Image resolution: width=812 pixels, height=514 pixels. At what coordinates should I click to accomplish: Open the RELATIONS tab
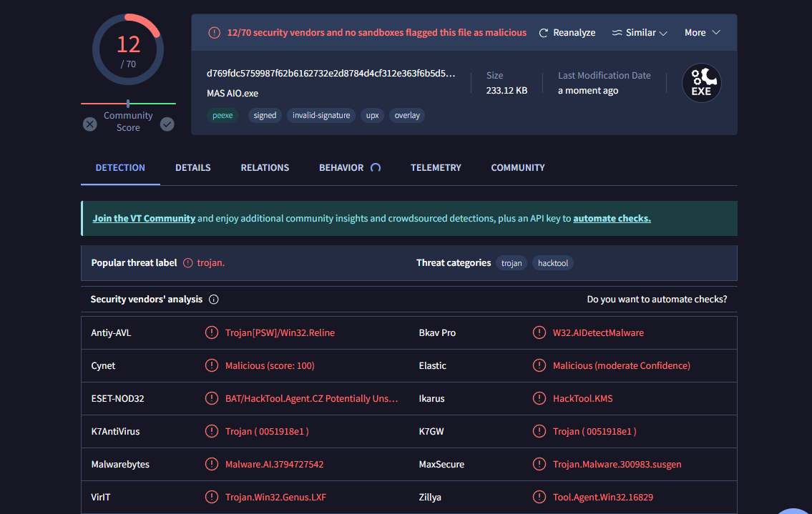pos(265,168)
